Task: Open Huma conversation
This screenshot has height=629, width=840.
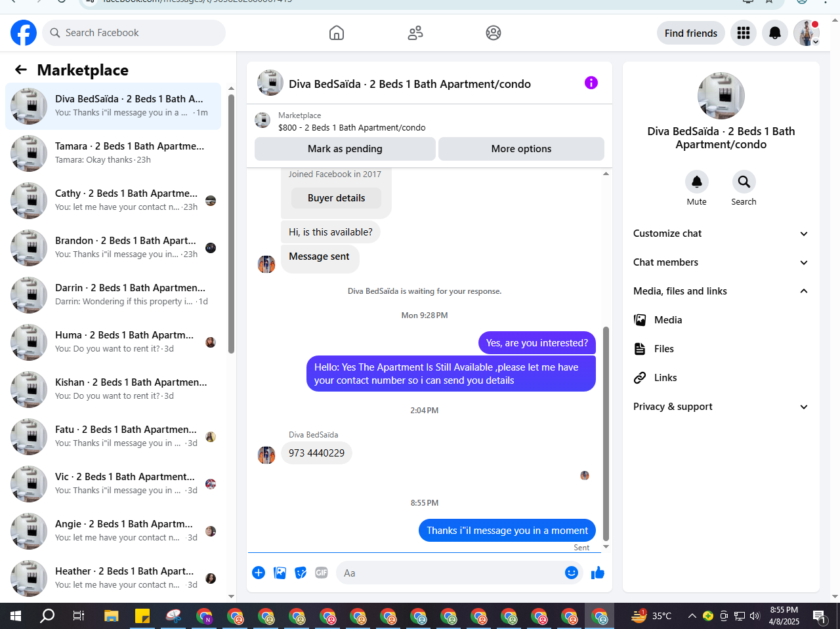Action: (113, 342)
